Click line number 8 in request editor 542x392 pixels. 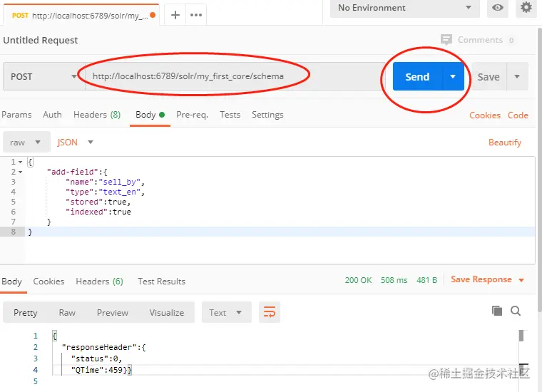(13, 232)
